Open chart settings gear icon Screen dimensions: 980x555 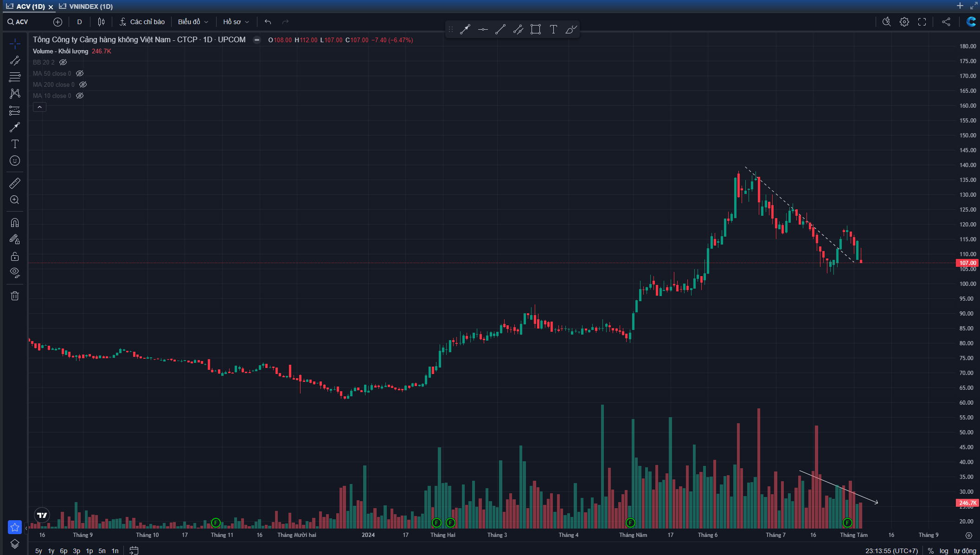[x=904, y=22]
